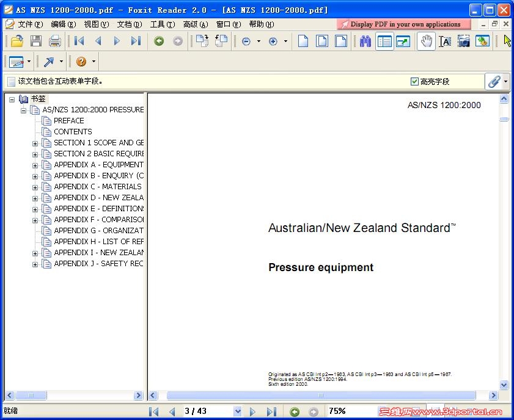The image size is (514, 420).
Task: Open the 文档(D) menu
Action: [x=130, y=24]
